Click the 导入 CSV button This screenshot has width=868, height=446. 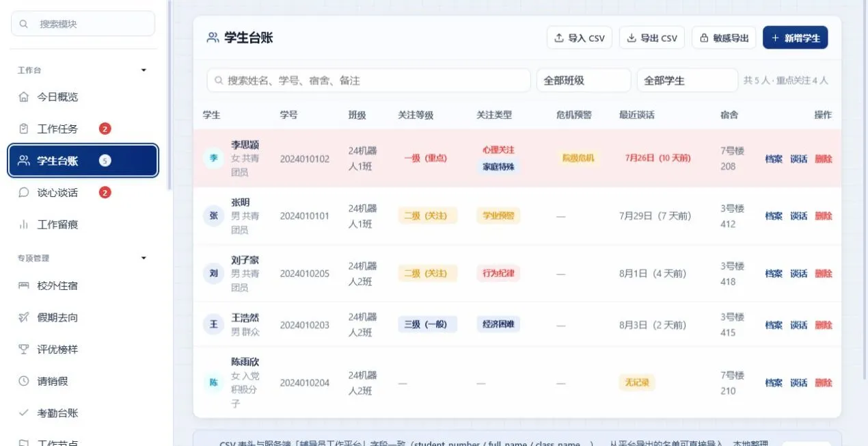coord(580,38)
